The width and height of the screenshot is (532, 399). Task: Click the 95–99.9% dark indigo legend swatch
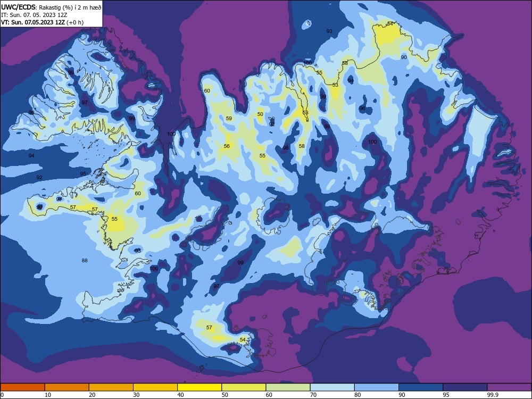pyautogui.click(x=465, y=387)
